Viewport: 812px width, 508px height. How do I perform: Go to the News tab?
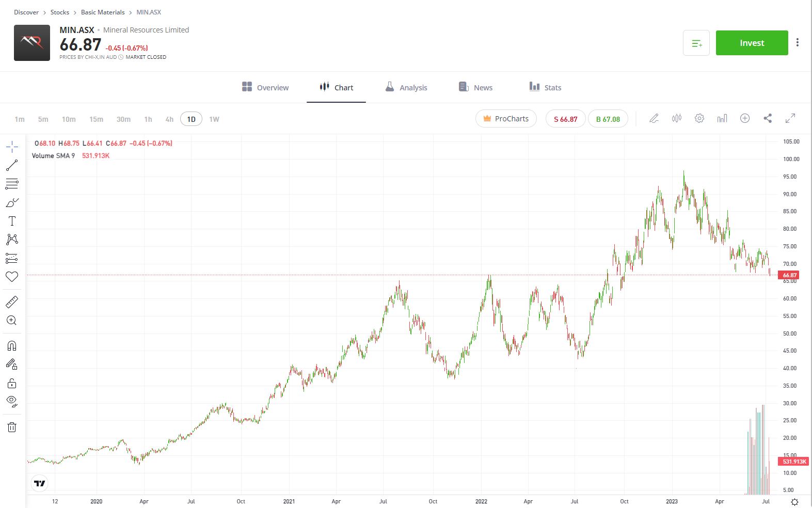point(475,87)
